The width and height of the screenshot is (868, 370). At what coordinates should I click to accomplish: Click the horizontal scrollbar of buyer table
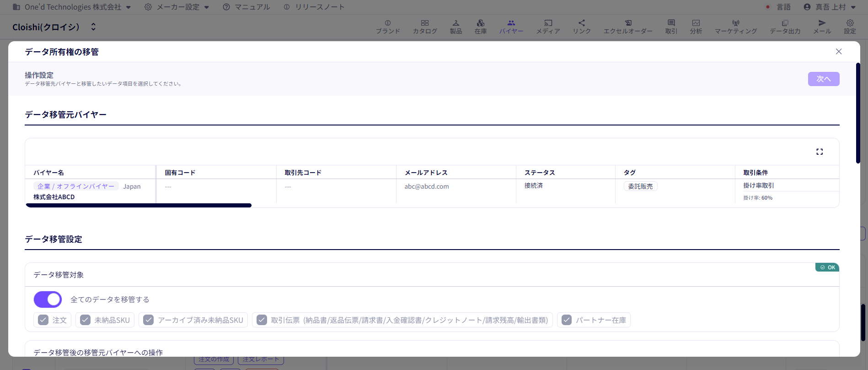coord(139,206)
